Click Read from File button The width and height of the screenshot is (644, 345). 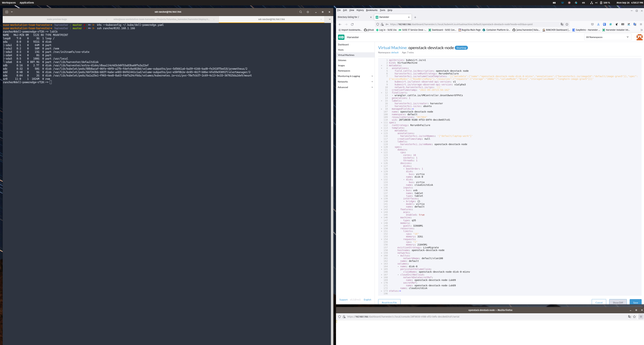click(389, 302)
